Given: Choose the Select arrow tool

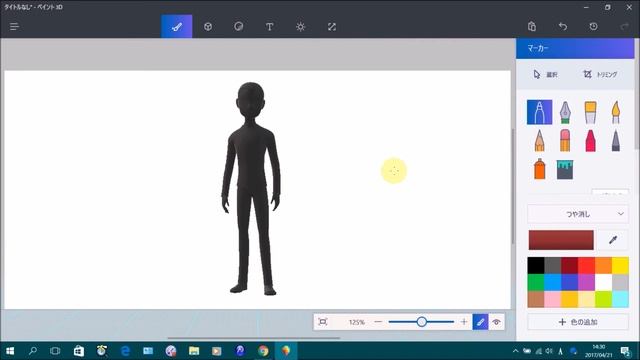Looking at the screenshot, I should pyautogui.click(x=545, y=74).
